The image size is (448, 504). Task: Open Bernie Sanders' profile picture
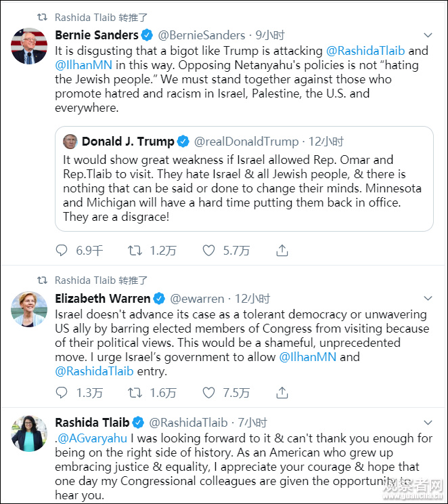point(29,46)
